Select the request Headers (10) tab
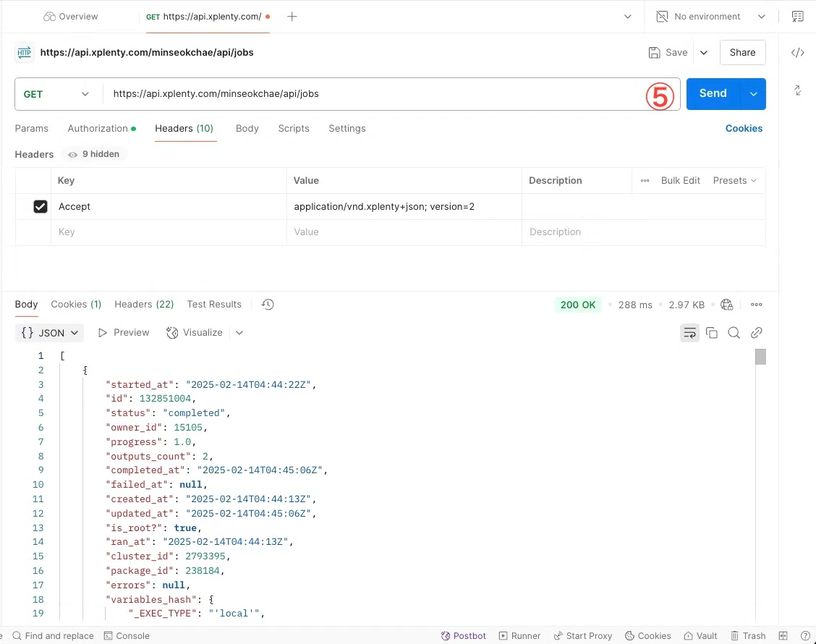Viewport: 816px width, 644px height. pyautogui.click(x=184, y=129)
